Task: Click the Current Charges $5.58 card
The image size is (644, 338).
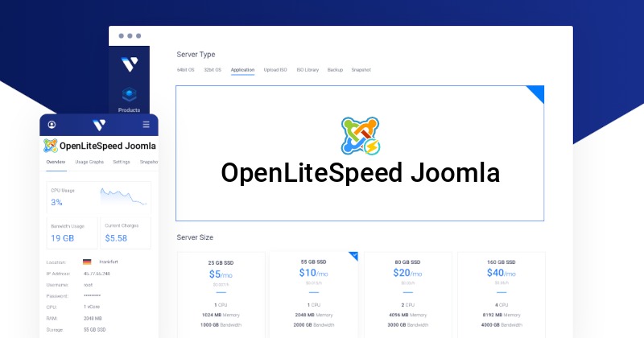Action: [126, 233]
